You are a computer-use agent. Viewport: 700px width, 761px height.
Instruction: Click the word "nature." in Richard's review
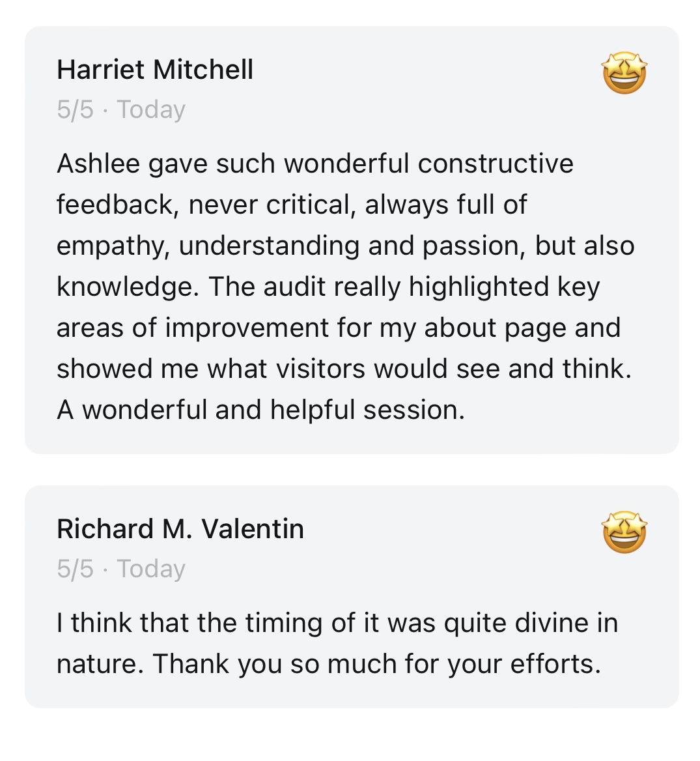(100, 664)
